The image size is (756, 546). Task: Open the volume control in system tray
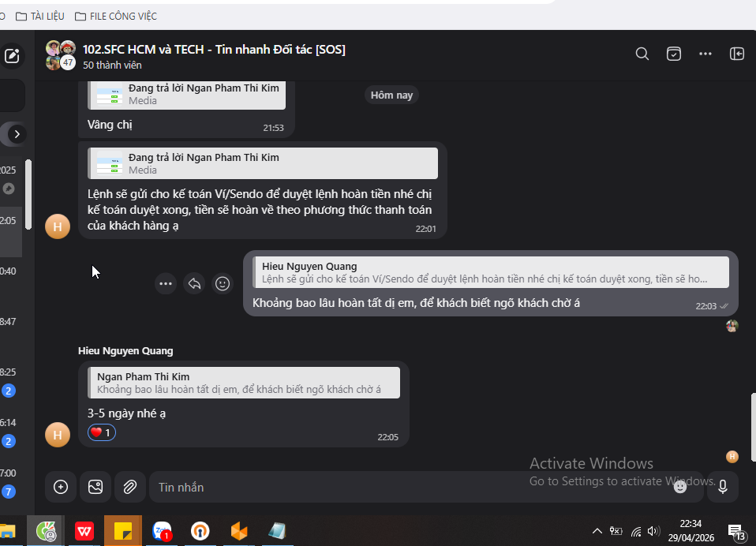tap(653, 531)
